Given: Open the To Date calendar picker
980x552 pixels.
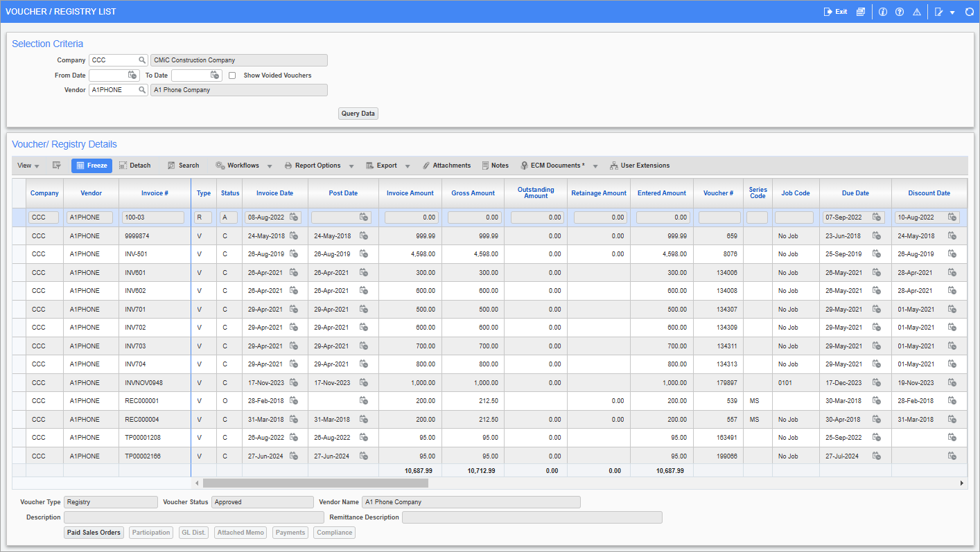Looking at the screenshot, I should point(213,75).
